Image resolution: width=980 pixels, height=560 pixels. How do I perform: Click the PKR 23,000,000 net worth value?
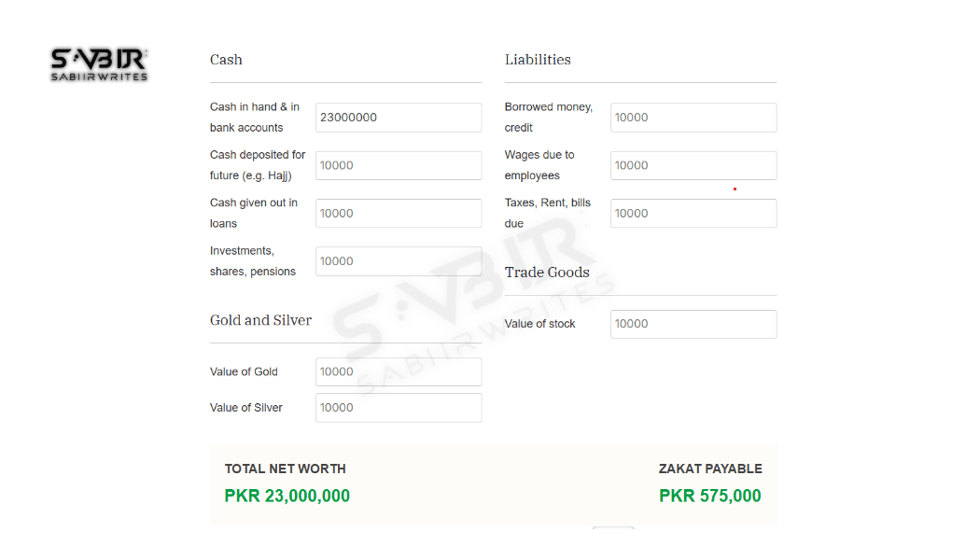(287, 496)
